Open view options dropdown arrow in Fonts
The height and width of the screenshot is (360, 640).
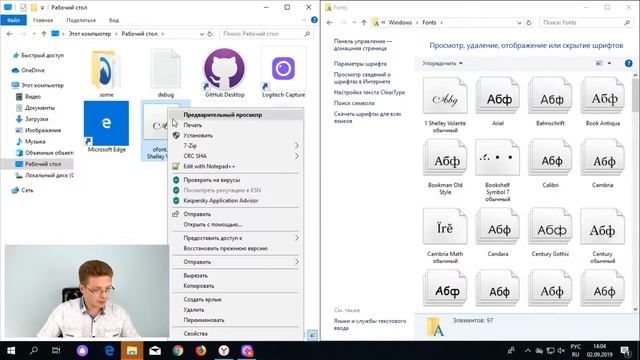coord(609,63)
